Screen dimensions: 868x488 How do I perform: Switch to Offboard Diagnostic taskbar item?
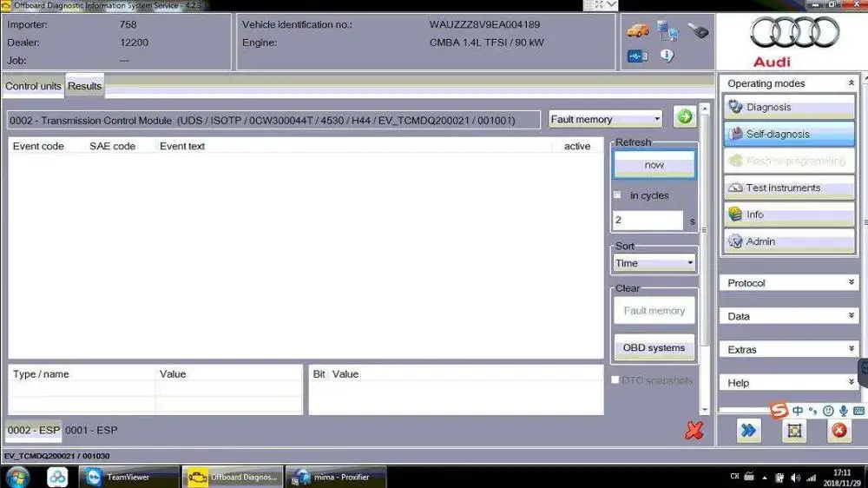pyautogui.click(x=233, y=477)
